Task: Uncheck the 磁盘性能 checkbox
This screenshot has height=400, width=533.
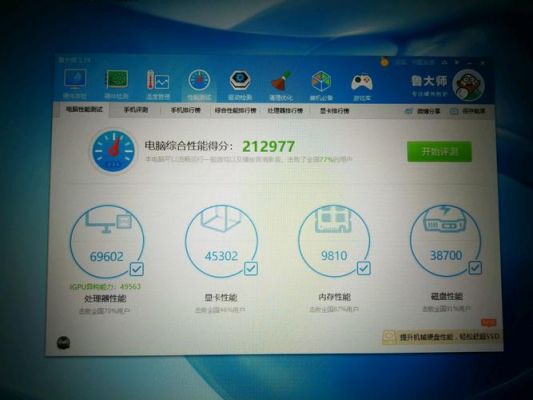Action: click(475, 268)
